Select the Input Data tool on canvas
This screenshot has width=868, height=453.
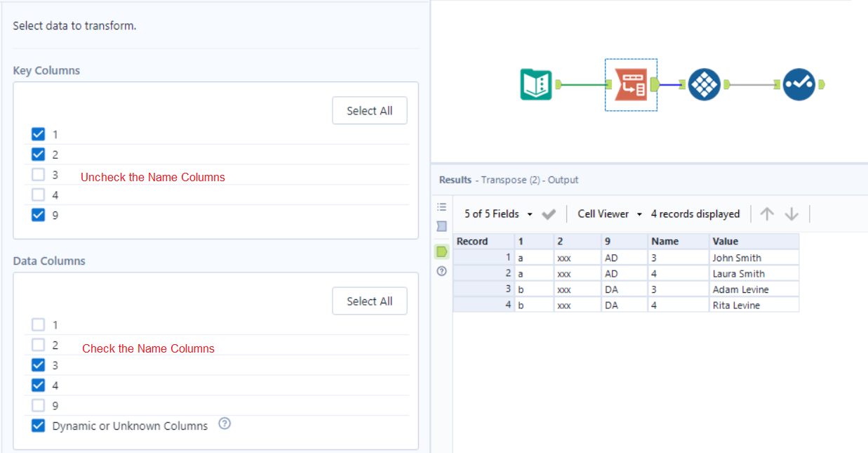(536, 84)
